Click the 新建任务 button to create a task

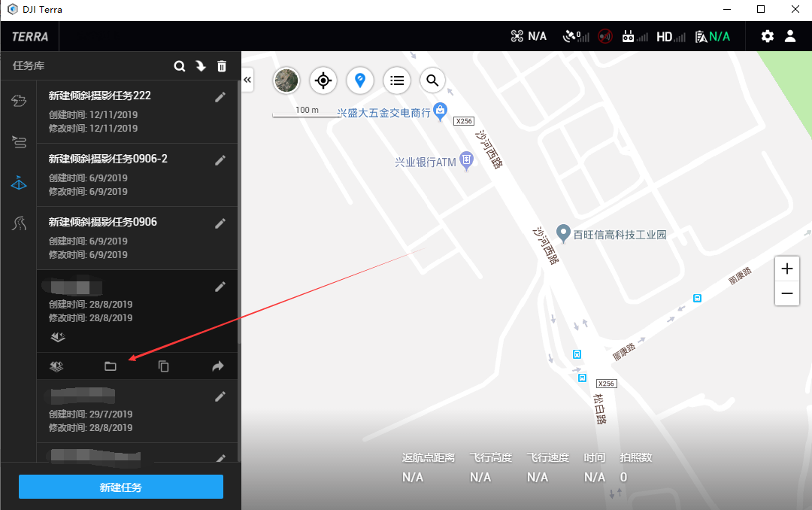coord(120,487)
